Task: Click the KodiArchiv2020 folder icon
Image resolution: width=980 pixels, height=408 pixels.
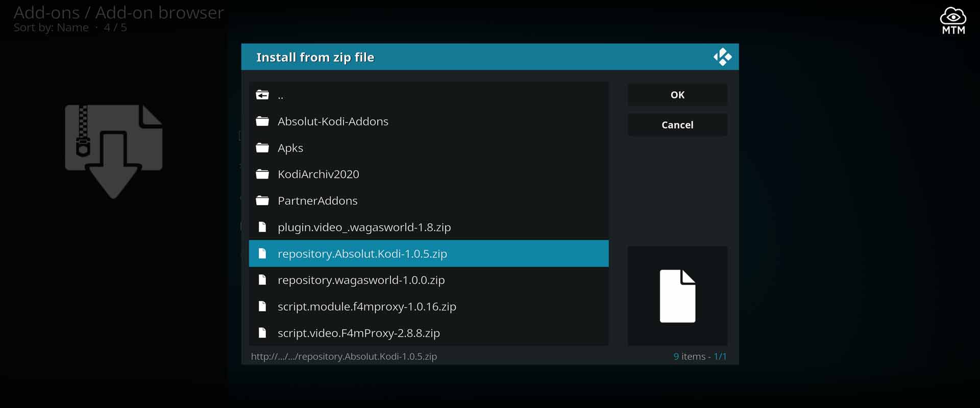Action: pyautogui.click(x=262, y=174)
